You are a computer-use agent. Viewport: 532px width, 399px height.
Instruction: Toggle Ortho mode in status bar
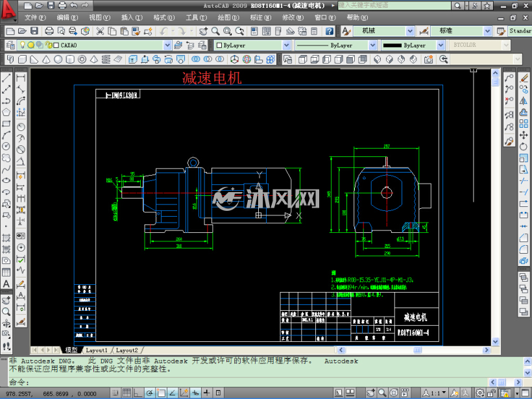pyautogui.click(x=138, y=393)
